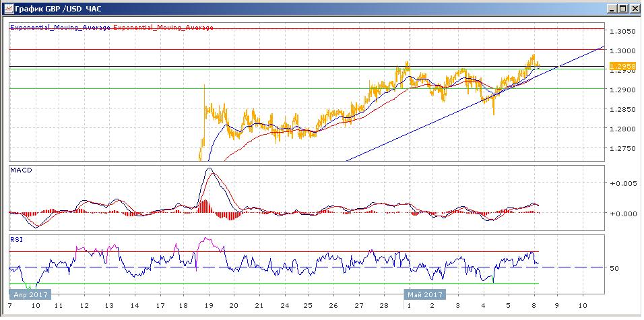644x320 pixels.
Task: Click the date label 9 on the time axis
Action: pos(557,306)
